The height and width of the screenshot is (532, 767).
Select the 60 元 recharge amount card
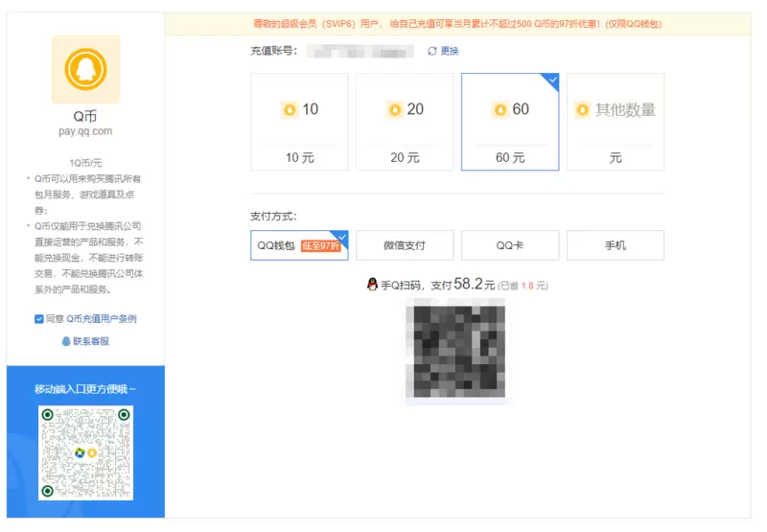click(510, 122)
